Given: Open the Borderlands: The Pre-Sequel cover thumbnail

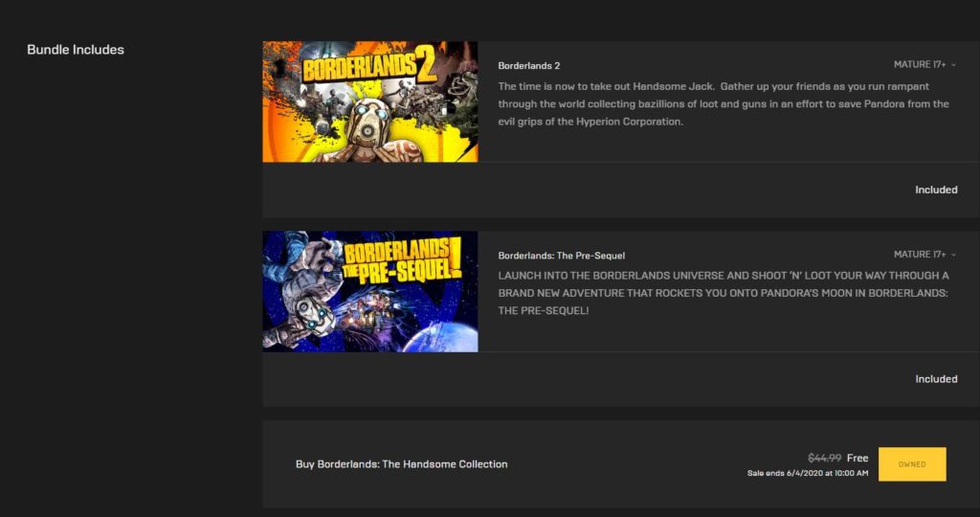Looking at the screenshot, I should tap(370, 291).
